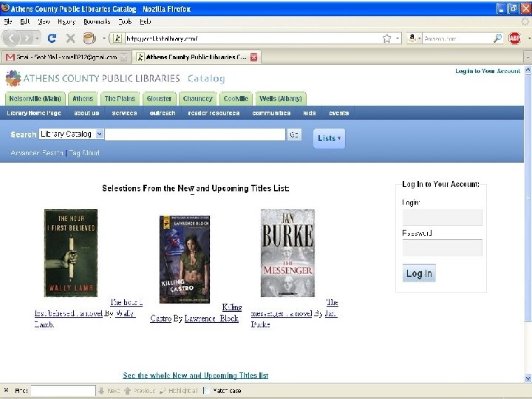
Task: Open the Adblock Plus ABP icon
Action: (x=515, y=38)
